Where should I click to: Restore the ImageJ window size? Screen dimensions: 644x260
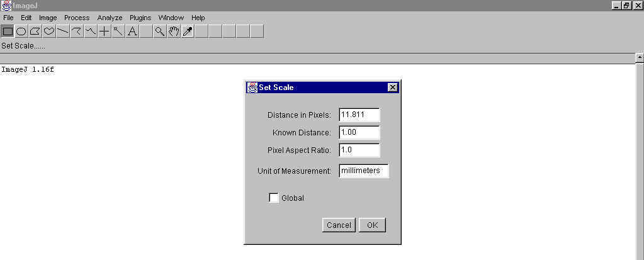coord(626,5)
